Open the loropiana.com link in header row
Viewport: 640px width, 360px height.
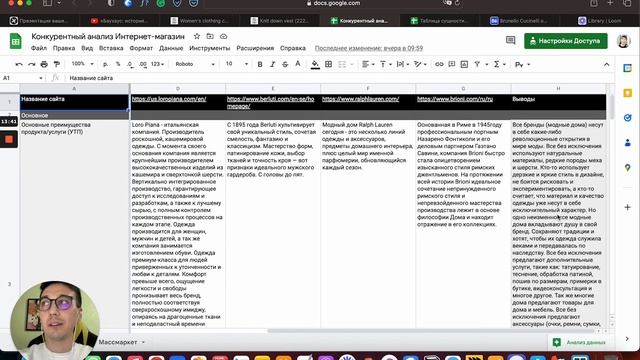tap(169, 99)
